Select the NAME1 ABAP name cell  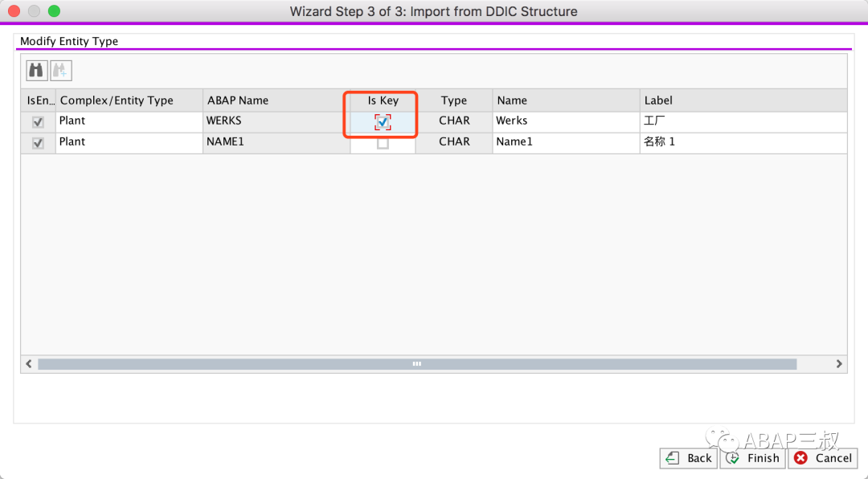pyautogui.click(x=276, y=143)
